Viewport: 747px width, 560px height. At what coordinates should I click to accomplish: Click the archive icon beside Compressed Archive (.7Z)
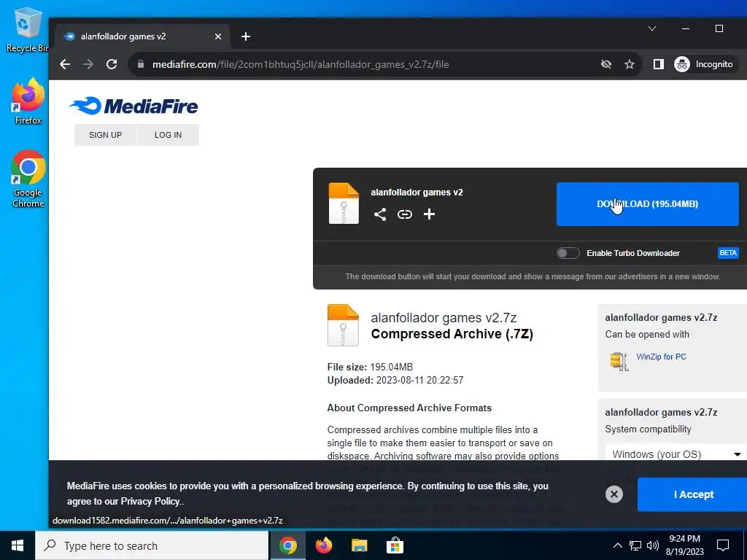coord(343,325)
